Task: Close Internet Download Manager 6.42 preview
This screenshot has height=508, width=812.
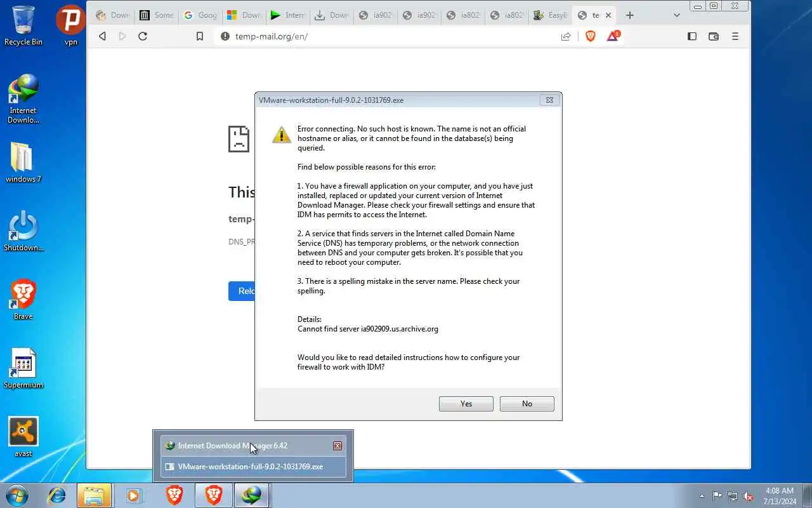Action: click(337, 446)
